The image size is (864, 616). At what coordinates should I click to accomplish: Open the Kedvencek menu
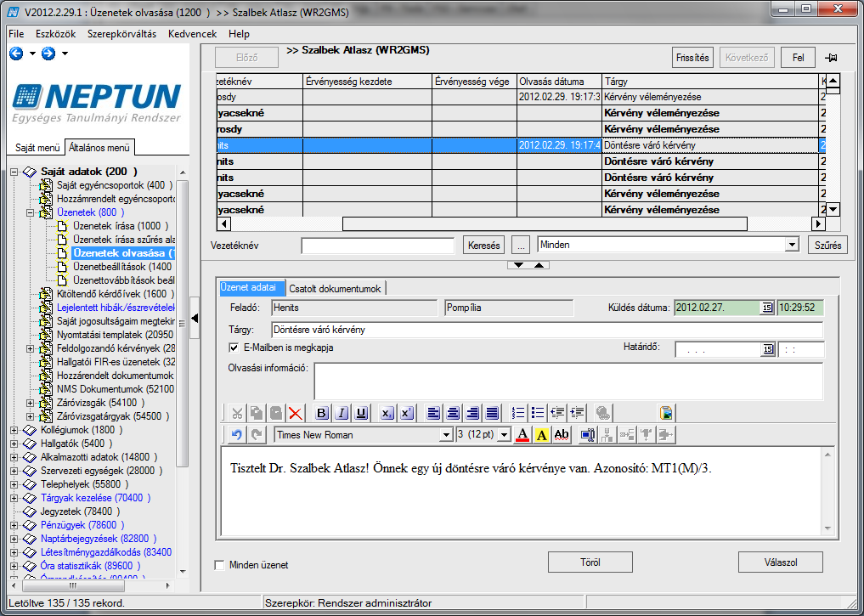[192, 34]
